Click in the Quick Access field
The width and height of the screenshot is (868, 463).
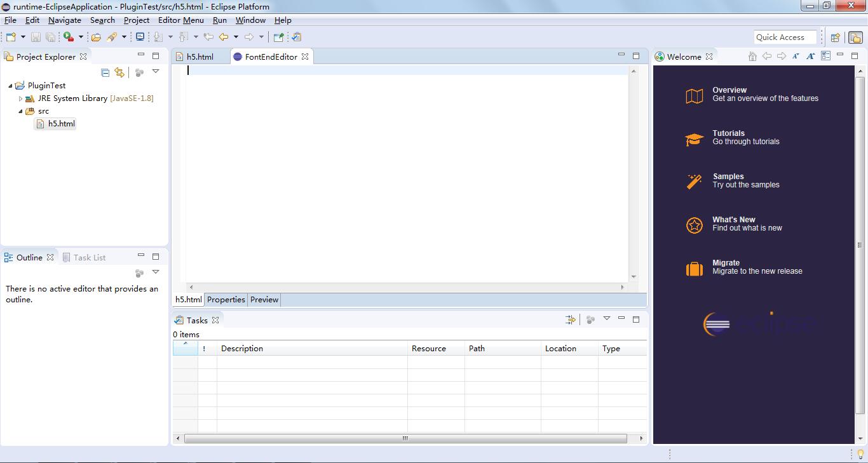(x=785, y=37)
